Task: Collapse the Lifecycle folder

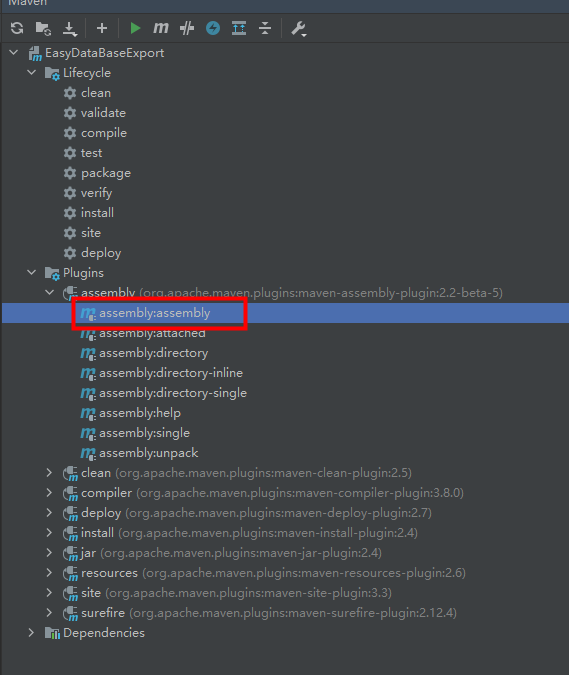Action: coord(31,72)
